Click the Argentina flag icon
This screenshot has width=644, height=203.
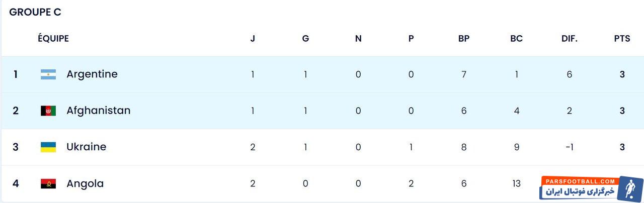[48, 74]
